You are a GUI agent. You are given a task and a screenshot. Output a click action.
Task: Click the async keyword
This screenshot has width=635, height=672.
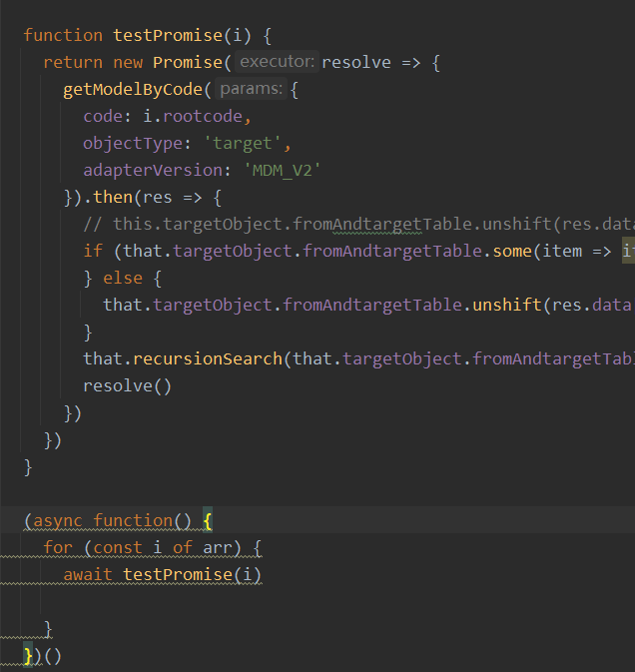tap(58, 521)
